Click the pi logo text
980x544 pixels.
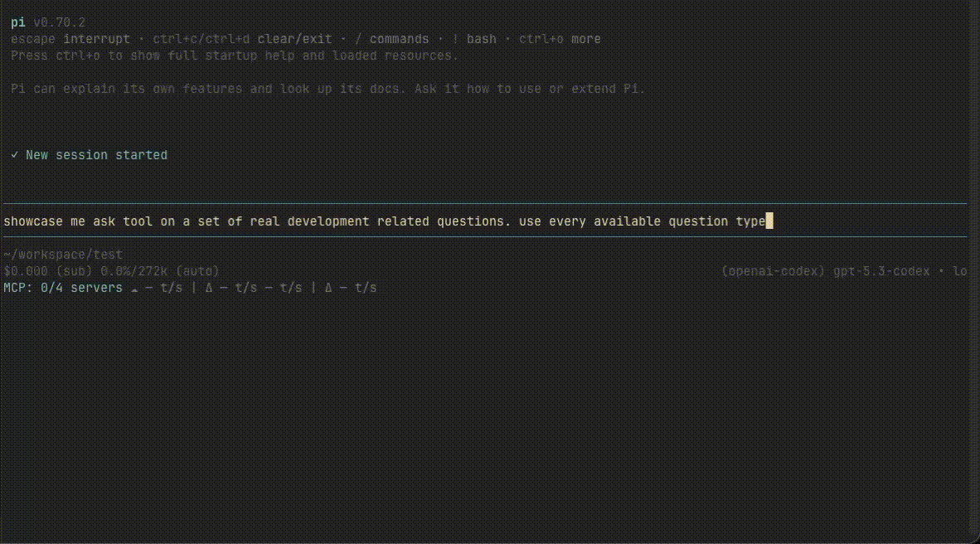point(18,22)
